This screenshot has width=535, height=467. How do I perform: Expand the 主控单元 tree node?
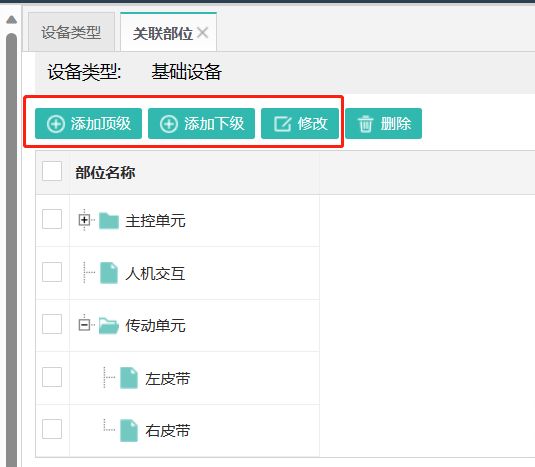84,220
